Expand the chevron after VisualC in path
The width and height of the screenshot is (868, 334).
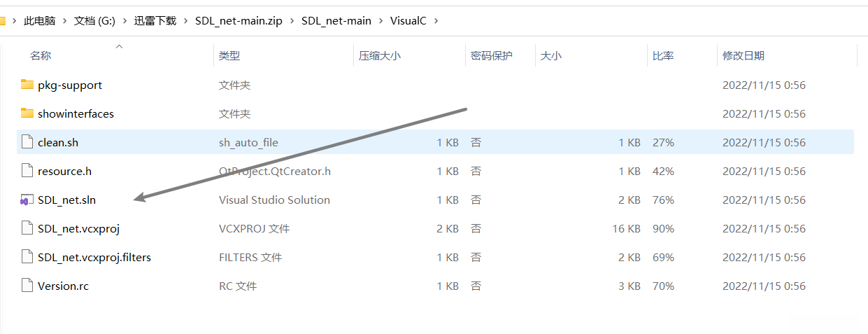coord(436,21)
